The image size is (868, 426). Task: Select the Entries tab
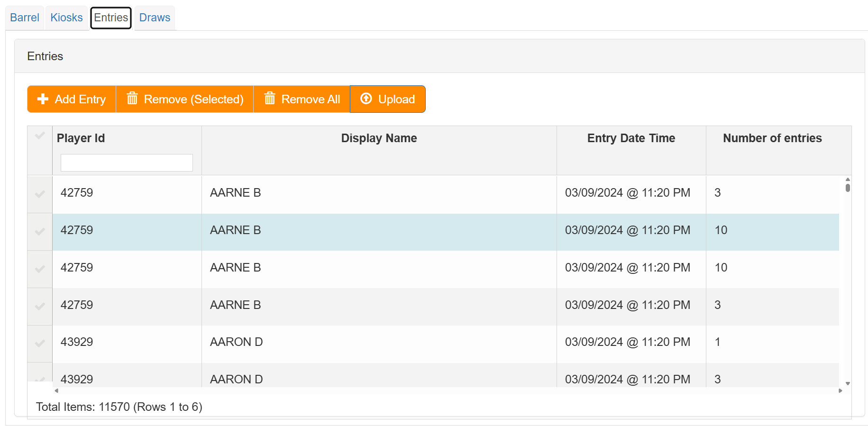tap(111, 18)
